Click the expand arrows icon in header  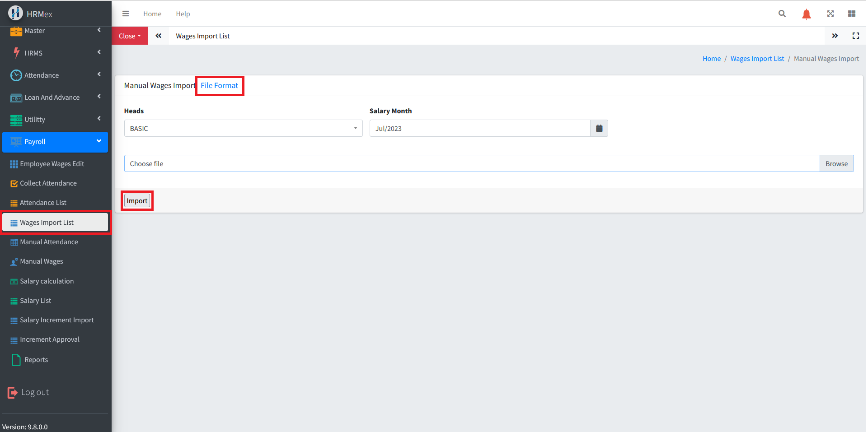point(830,14)
